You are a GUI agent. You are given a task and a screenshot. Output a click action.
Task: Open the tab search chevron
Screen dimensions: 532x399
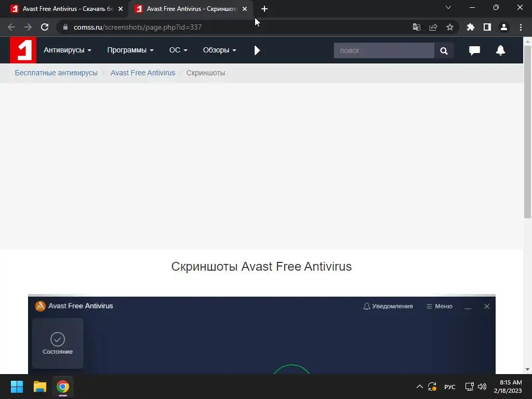(448, 7)
